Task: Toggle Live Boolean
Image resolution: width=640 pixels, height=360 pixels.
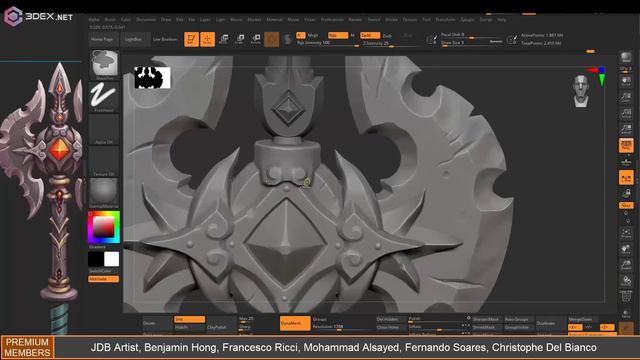Action: pos(165,39)
